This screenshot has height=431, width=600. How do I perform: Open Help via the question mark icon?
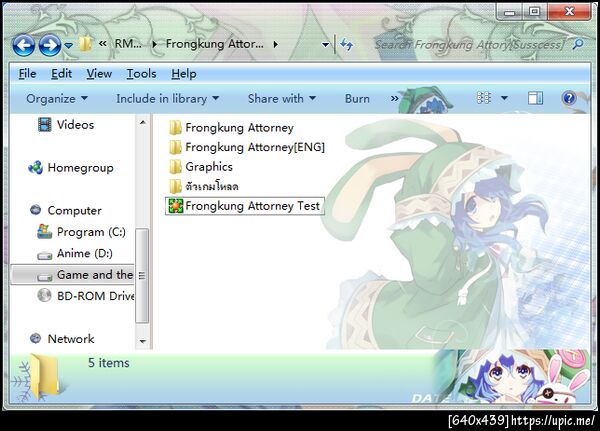click(569, 98)
